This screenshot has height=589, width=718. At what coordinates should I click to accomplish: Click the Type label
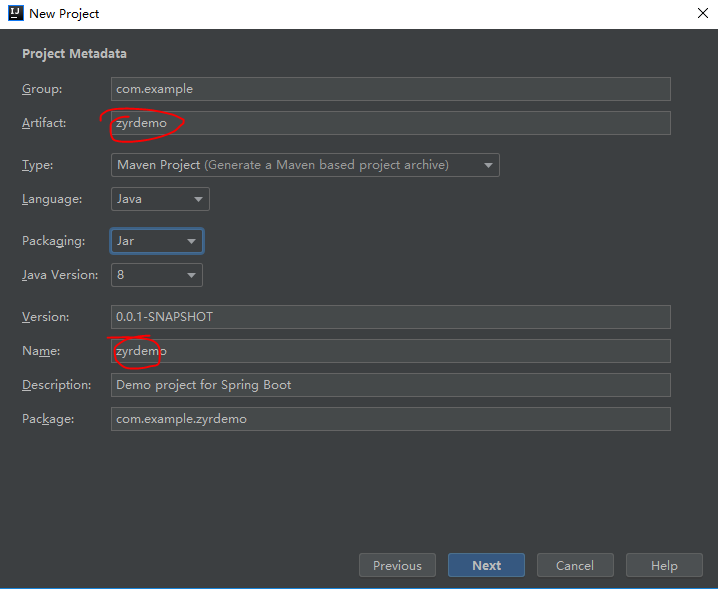(x=38, y=165)
